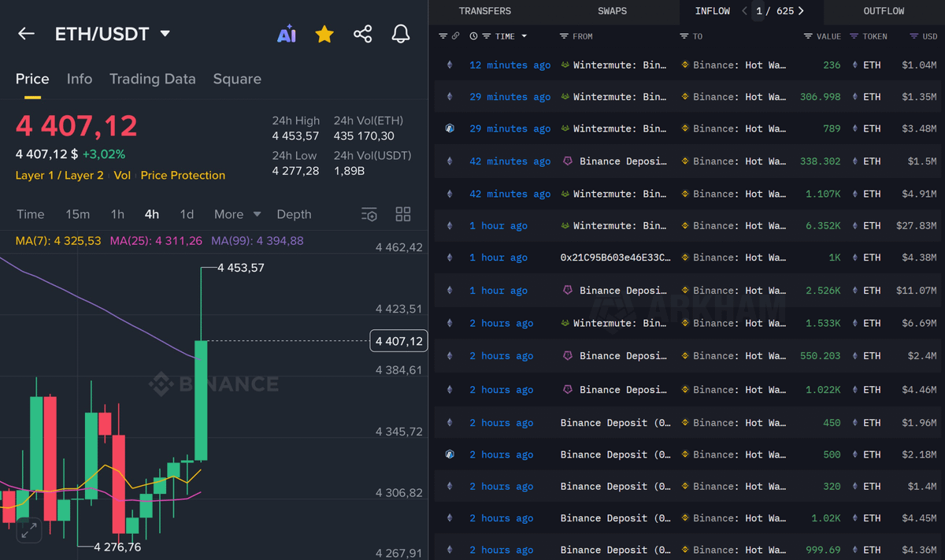The height and width of the screenshot is (560, 945).
Task: Open the ETH/USDT pair dropdown arrow
Action: click(x=165, y=34)
